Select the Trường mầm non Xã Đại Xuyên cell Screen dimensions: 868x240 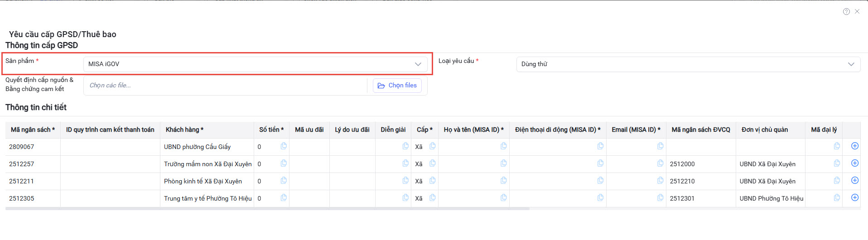pyautogui.click(x=207, y=164)
